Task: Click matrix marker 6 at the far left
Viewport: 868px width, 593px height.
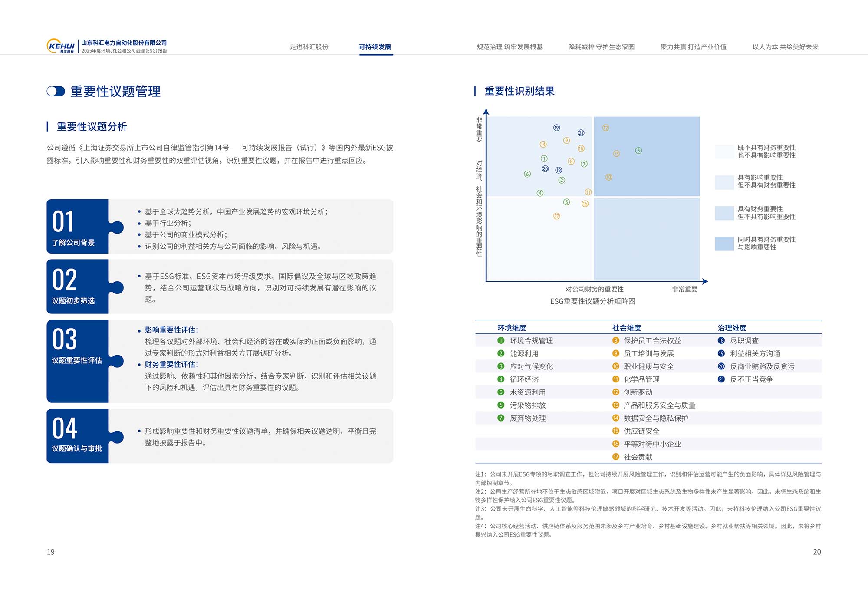Action: [x=527, y=174]
